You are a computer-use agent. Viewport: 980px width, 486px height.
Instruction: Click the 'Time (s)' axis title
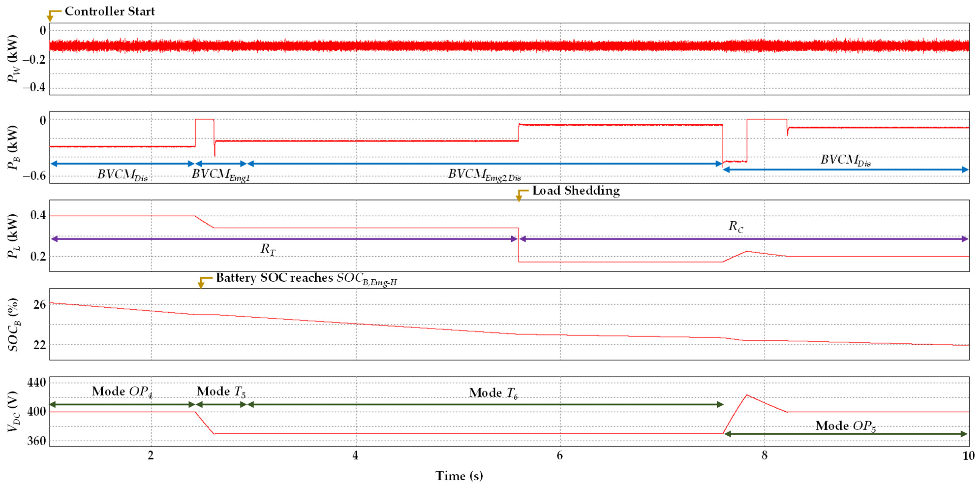point(459,476)
